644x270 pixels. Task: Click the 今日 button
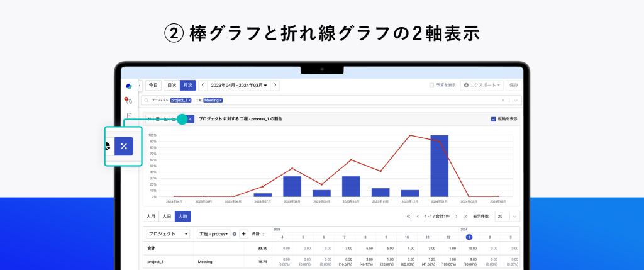point(153,85)
